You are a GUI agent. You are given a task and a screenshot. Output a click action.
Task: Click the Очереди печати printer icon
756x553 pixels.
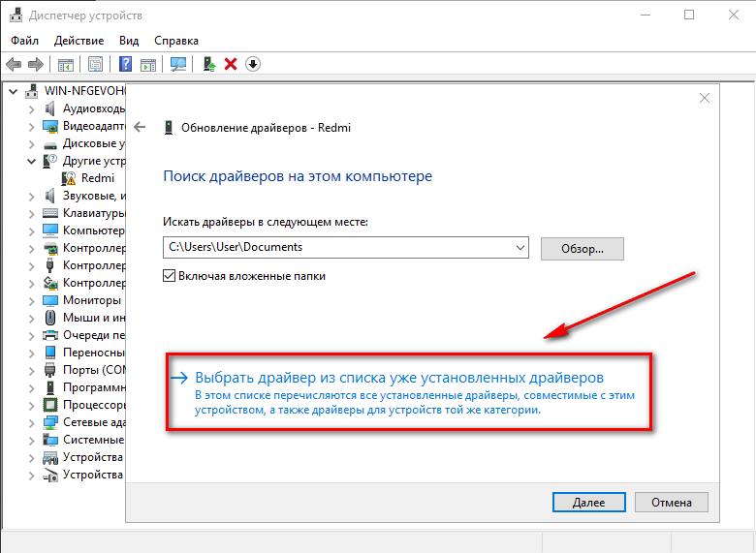(50, 335)
